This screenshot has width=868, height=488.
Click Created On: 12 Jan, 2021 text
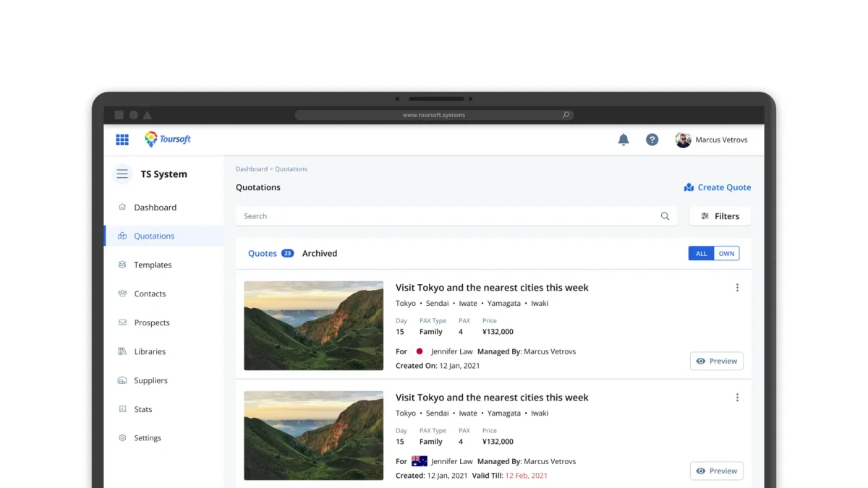(438, 366)
